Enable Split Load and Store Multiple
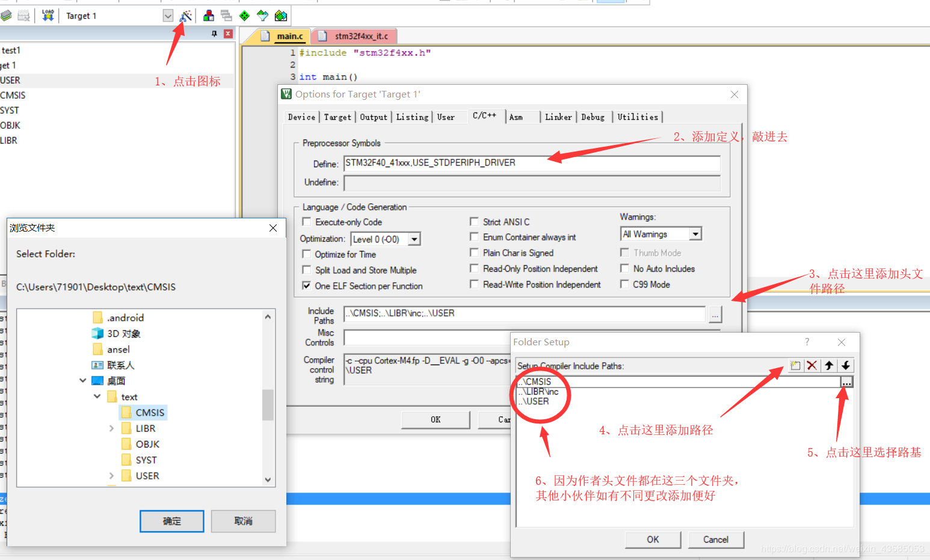930x560 pixels. coord(306,270)
